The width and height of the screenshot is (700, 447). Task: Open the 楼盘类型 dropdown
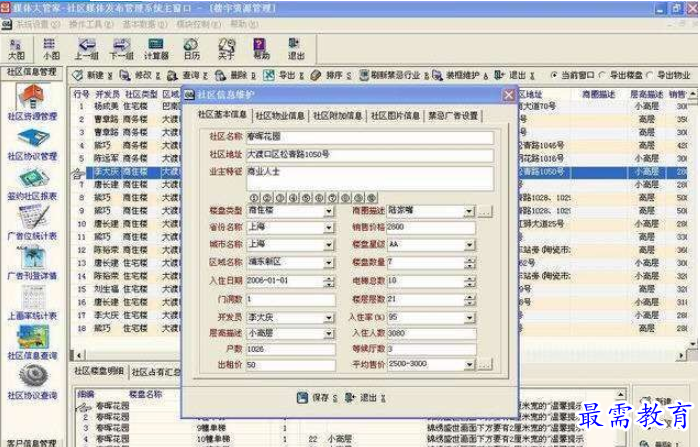click(x=329, y=211)
